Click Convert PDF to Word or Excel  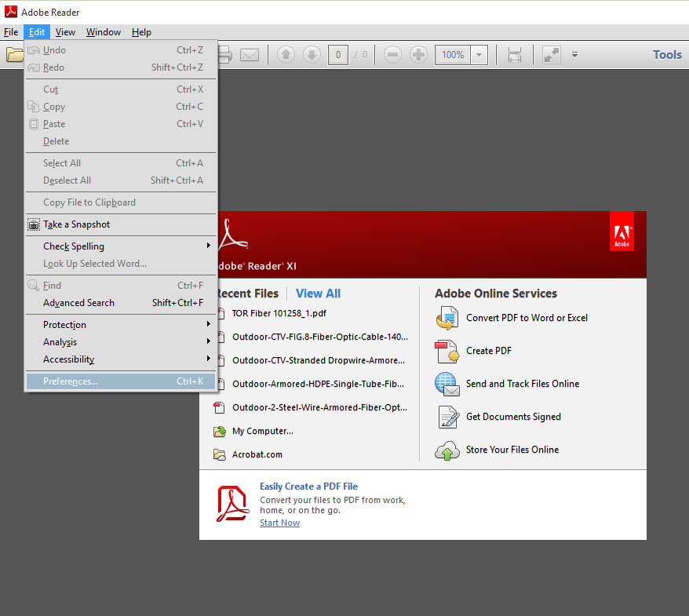pos(527,318)
